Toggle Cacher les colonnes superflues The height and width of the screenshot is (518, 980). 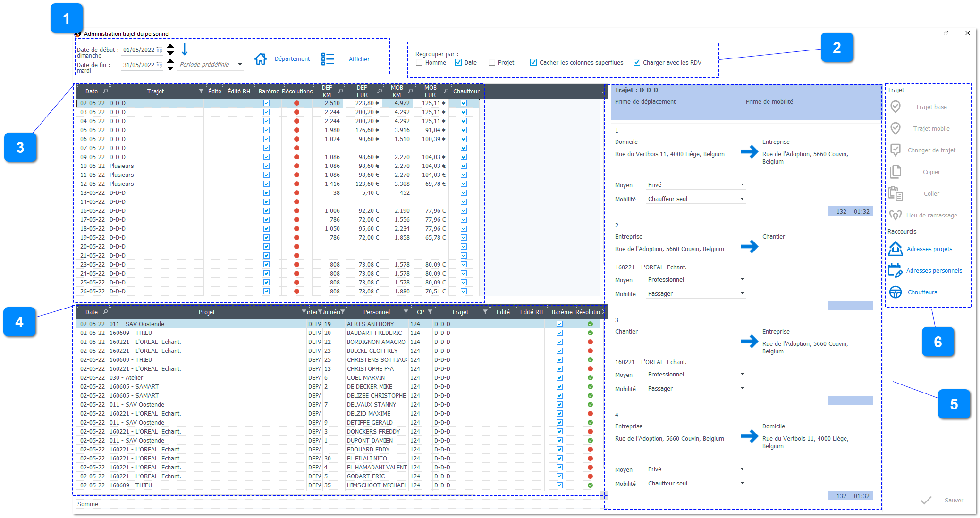pos(533,62)
